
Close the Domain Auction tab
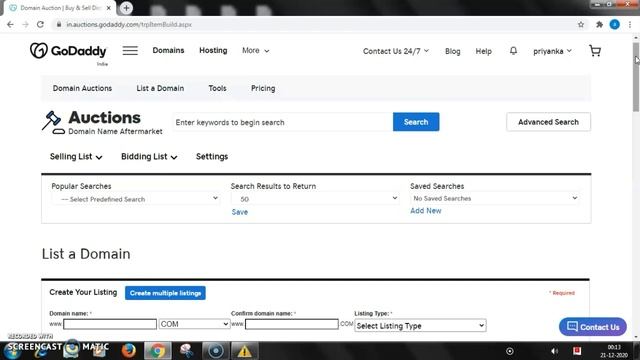(x=109, y=8)
